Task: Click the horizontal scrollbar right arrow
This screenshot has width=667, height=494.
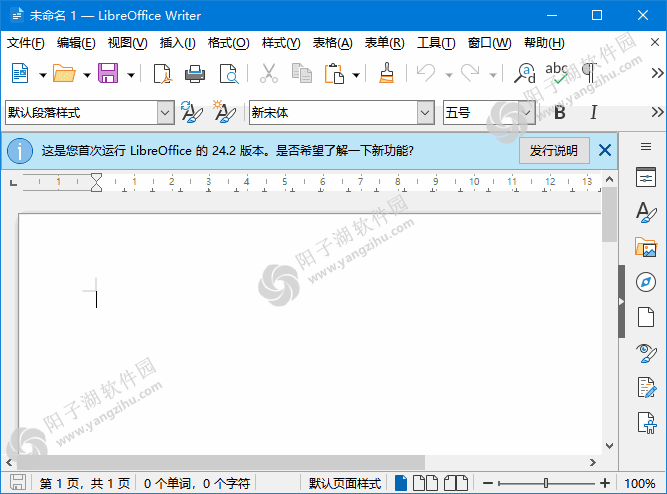Action: tap(593, 462)
